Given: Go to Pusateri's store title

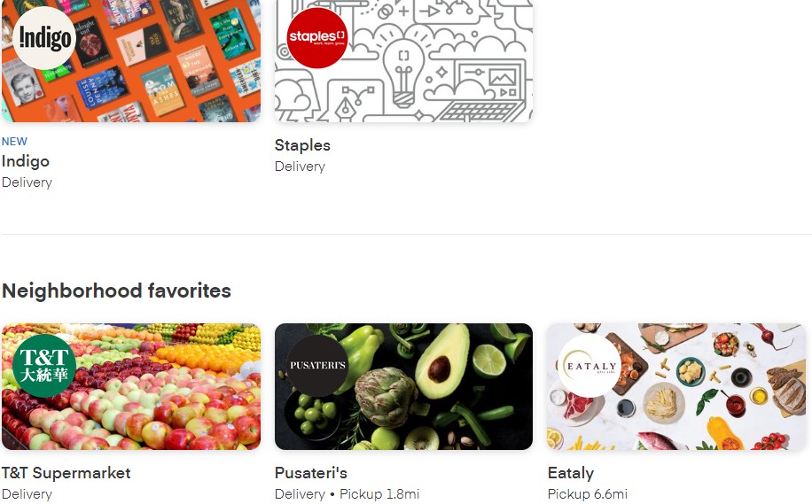Looking at the screenshot, I should click(311, 473).
